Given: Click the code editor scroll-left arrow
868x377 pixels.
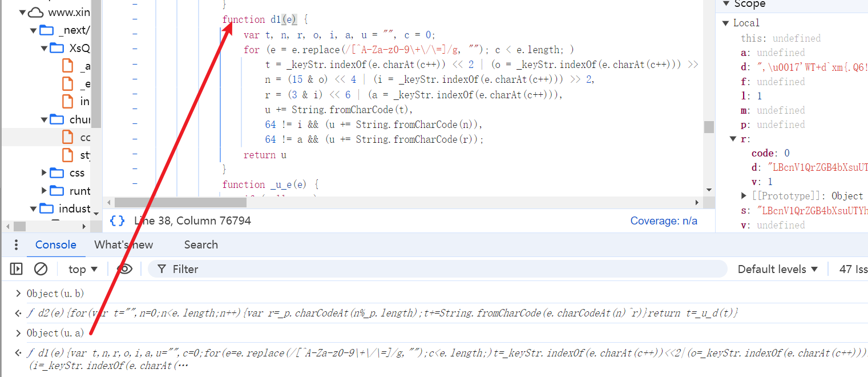Looking at the screenshot, I should tap(108, 202).
